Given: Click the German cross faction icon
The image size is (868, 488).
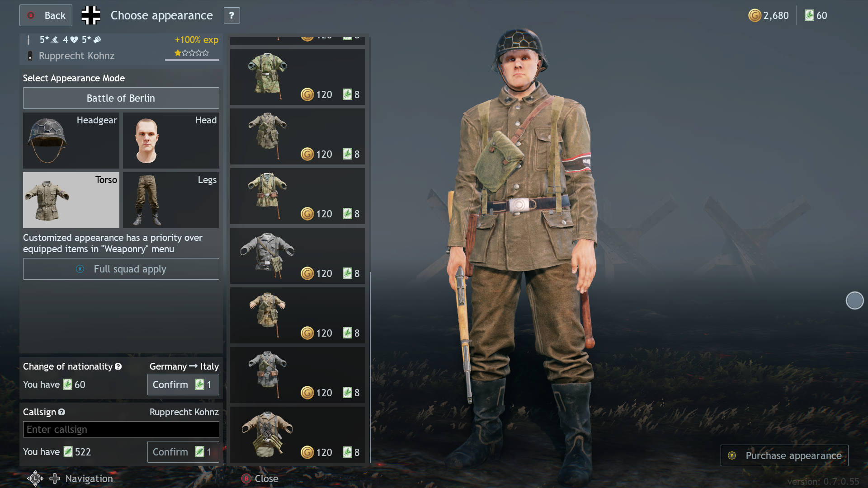Looking at the screenshot, I should pos(91,15).
